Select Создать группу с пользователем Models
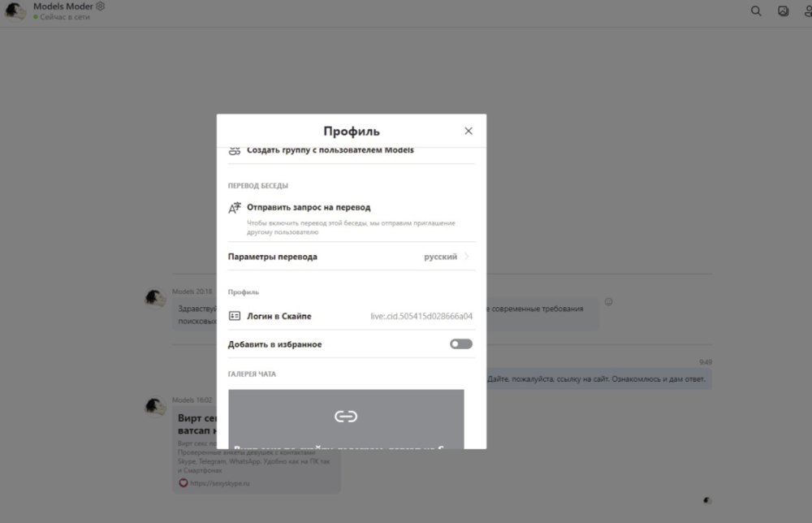Image resolution: width=812 pixels, height=523 pixels. (x=330, y=150)
